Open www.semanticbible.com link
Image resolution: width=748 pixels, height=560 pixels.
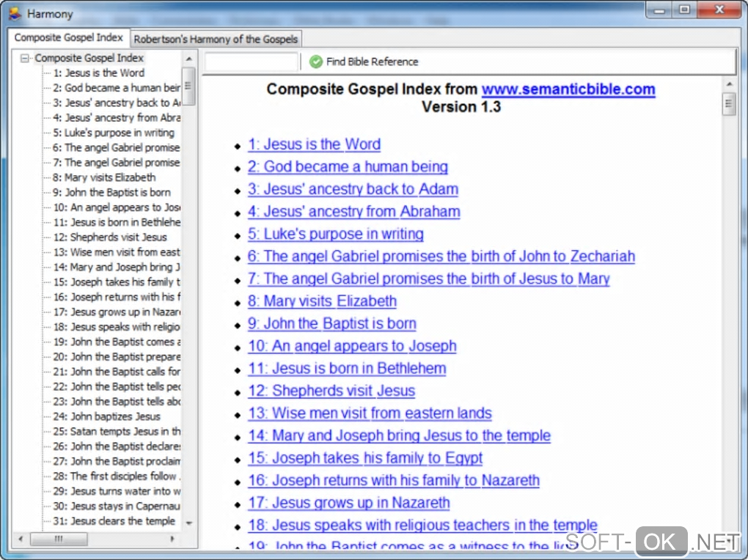point(568,89)
